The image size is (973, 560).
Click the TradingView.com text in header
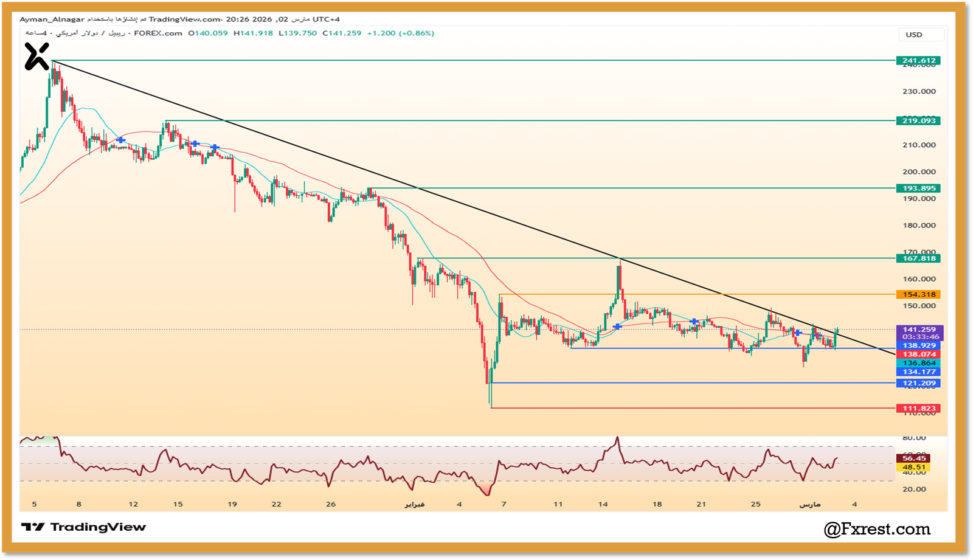pyautogui.click(x=185, y=19)
